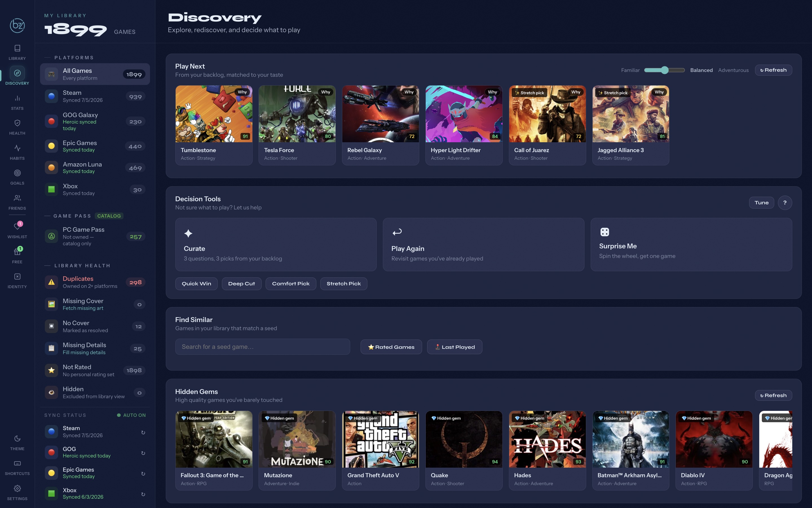Open the Goals target icon
This screenshot has width=812, height=508.
point(17,173)
